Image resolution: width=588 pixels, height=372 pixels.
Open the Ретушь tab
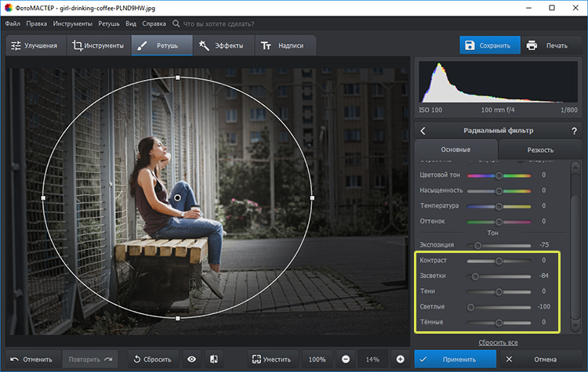coord(160,45)
